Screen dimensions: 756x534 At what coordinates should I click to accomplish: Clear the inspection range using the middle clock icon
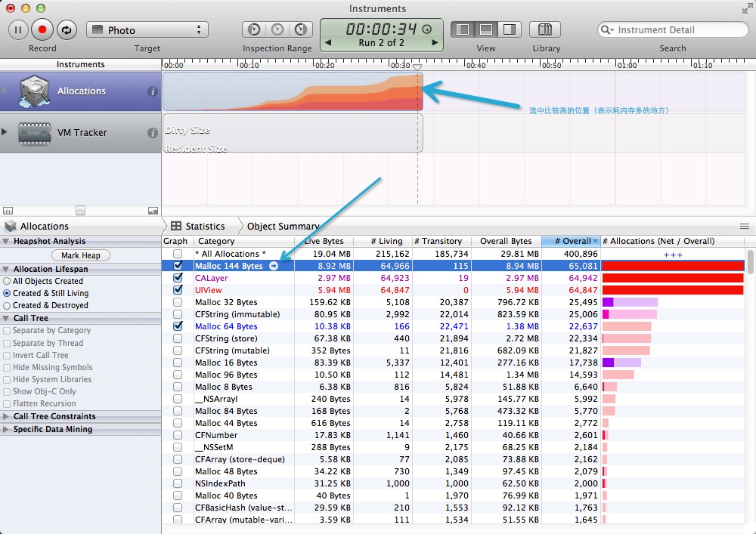(x=277, y=29)
